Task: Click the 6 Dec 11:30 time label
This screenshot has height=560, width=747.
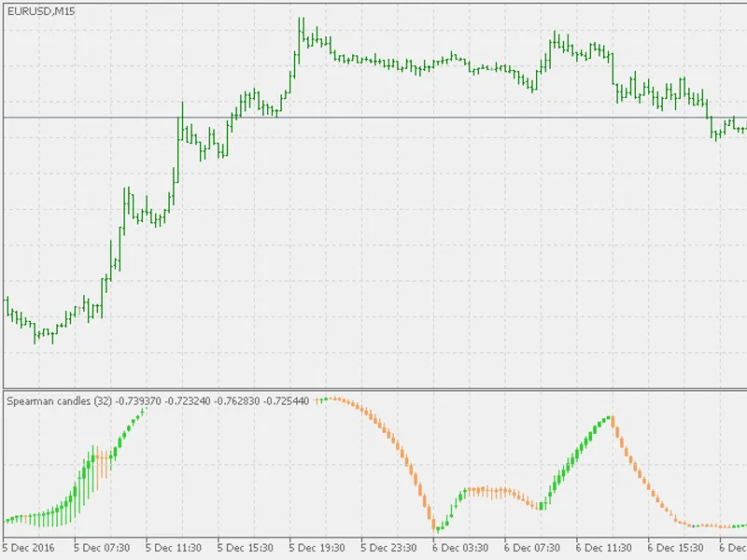Action: tap(604, 548)
